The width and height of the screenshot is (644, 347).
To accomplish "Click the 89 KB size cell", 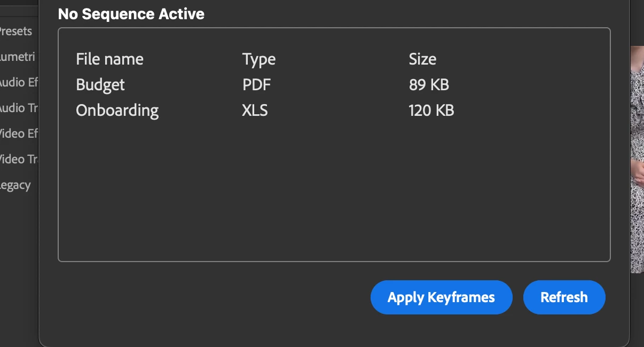I will (x=429, y=84).
